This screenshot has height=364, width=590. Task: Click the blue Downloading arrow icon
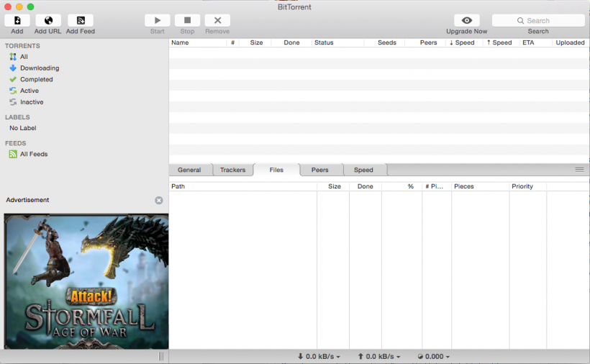click(13, 68)
